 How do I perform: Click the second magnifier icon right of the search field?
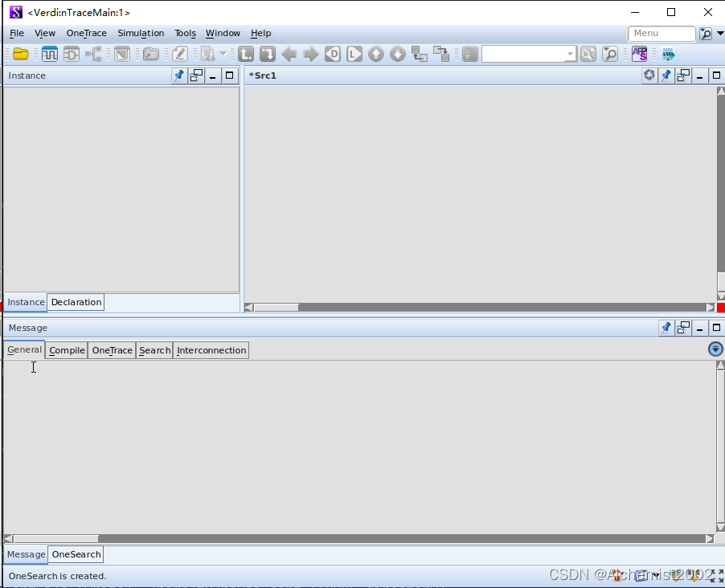tap(610, 54)
